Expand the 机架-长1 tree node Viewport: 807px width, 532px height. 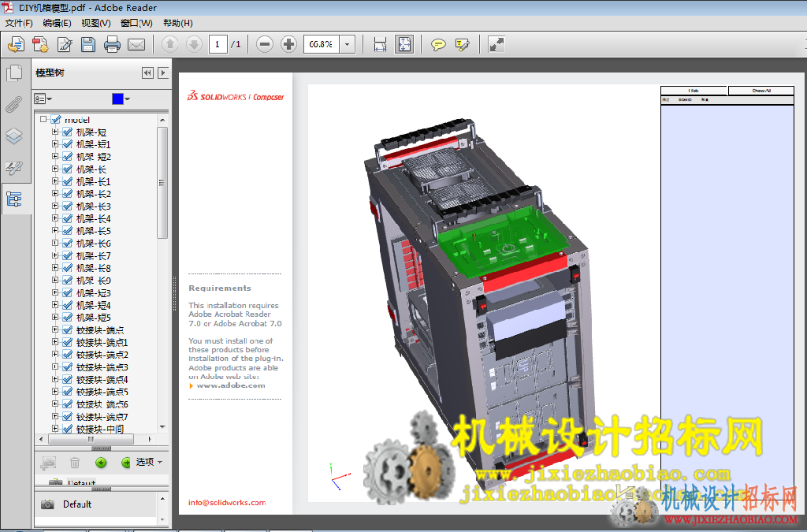click(55, 181)
